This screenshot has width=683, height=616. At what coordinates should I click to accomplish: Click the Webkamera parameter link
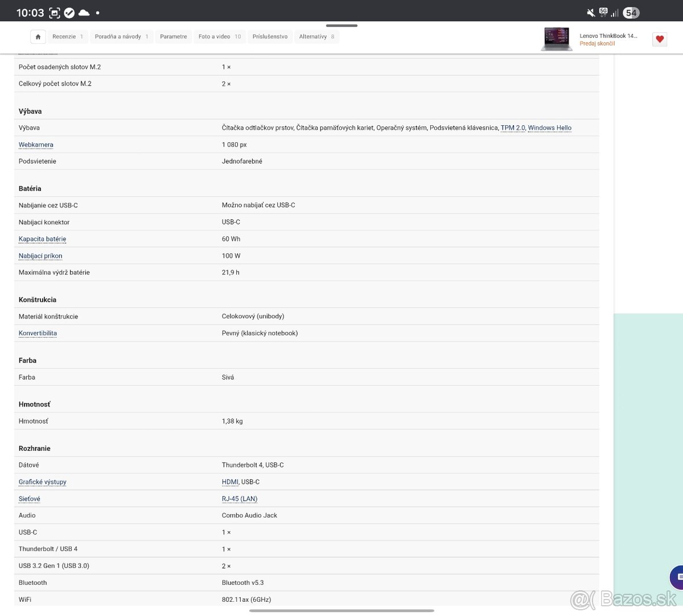click(x=36, y=145)
